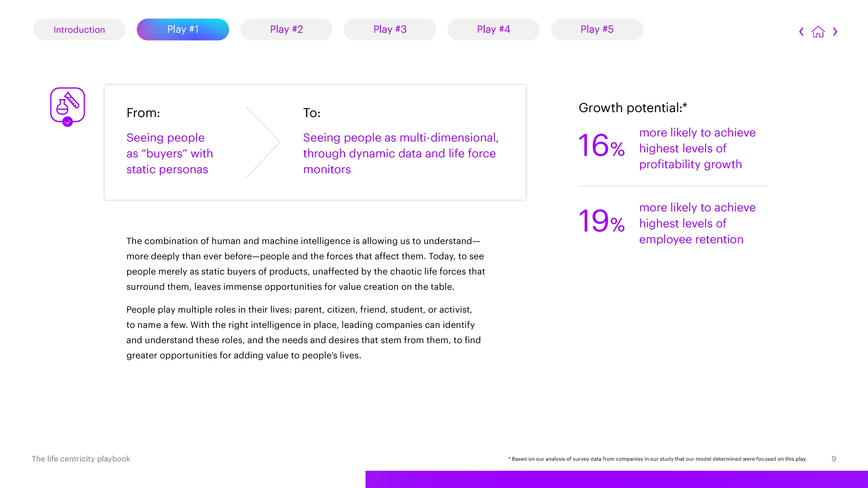
Task: Click the footnote about survey data
Action: point(657,459)
